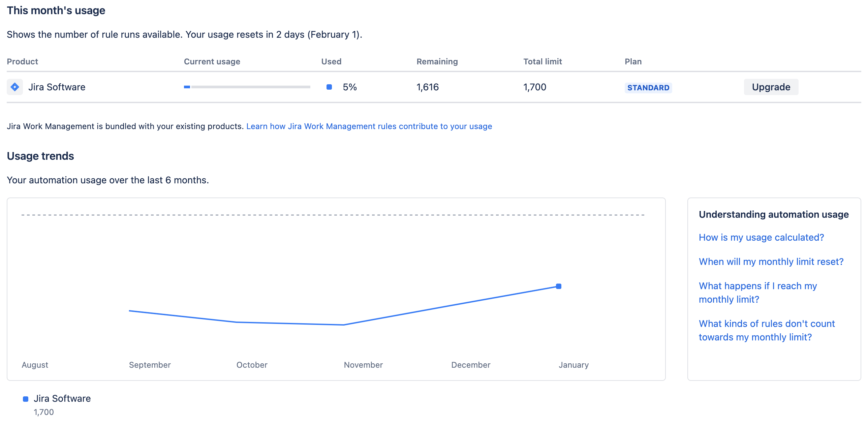Viewport: 868px width, 424px height.
Task: Click the Upgrade button
Action: coord(771,87)
